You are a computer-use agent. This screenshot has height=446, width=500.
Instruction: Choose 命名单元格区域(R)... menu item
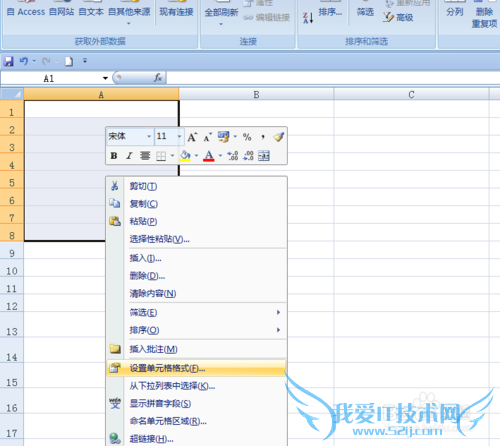point(197,421)
